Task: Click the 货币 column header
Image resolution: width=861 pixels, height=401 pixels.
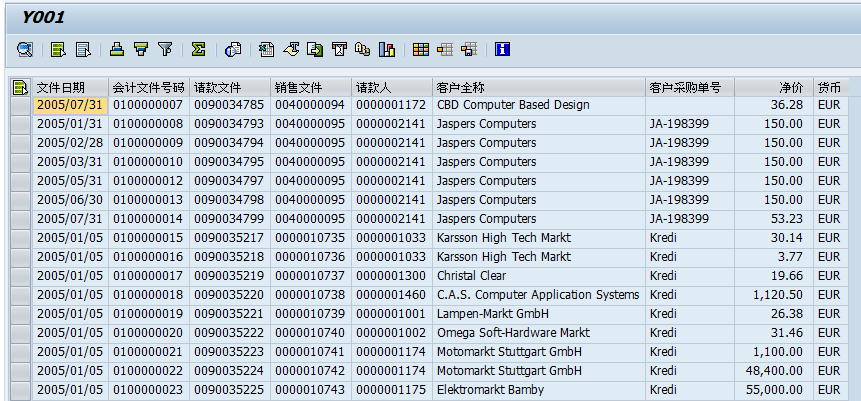Action: coord(831,87)
